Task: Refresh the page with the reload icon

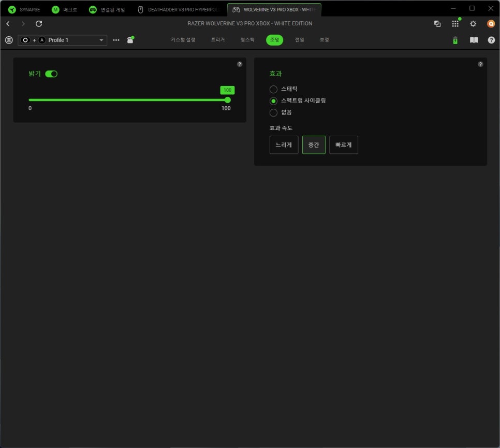Action: click(39, 24)
